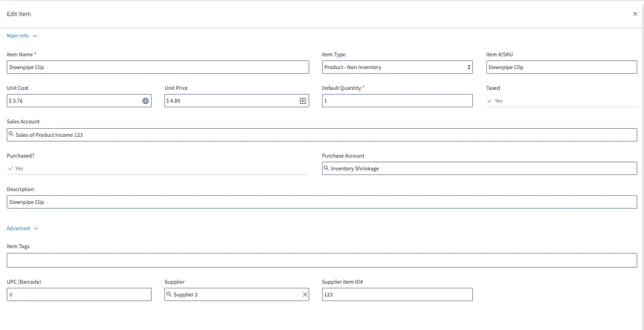Click the Unit Cost field showing $ 3.76
This screenshot has height=330, width=644.
79,101
